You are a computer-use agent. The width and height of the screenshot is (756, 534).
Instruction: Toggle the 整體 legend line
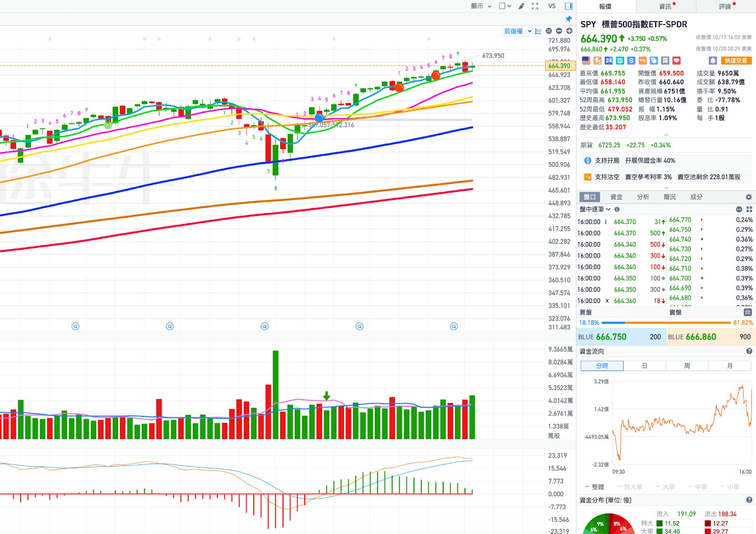click(x=594, y=487)
